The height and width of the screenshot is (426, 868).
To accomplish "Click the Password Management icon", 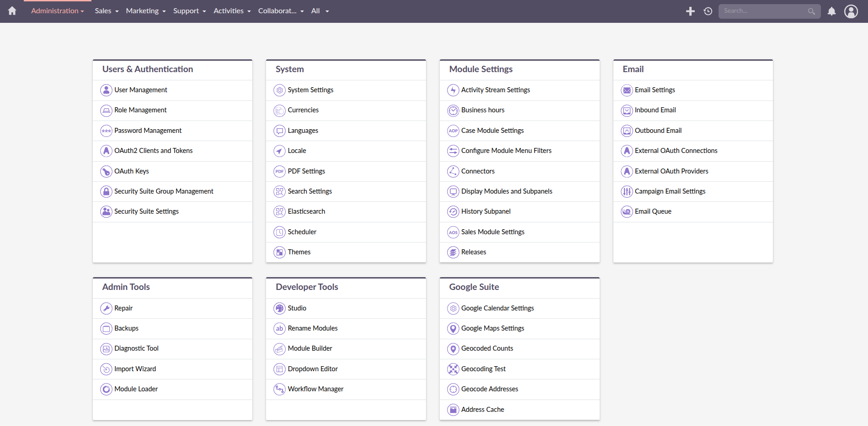I will click(106, 131).
